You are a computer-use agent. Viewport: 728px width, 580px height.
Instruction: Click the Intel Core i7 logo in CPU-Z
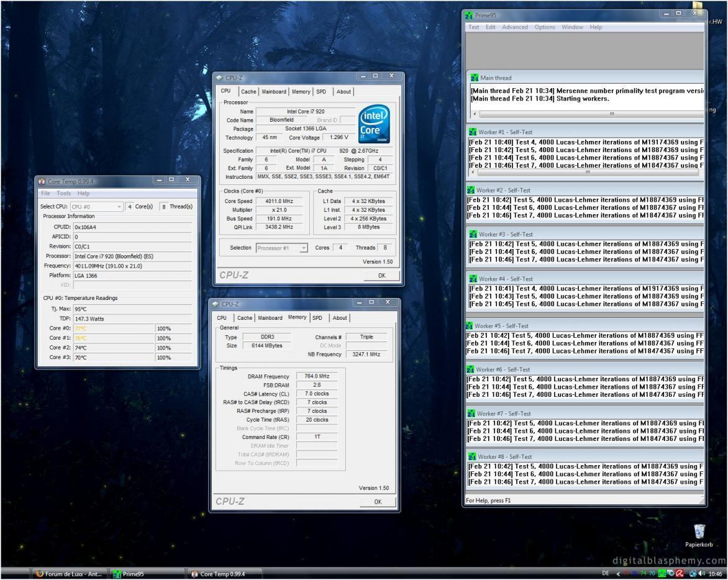pyautogui.click(x=374, y=124)
